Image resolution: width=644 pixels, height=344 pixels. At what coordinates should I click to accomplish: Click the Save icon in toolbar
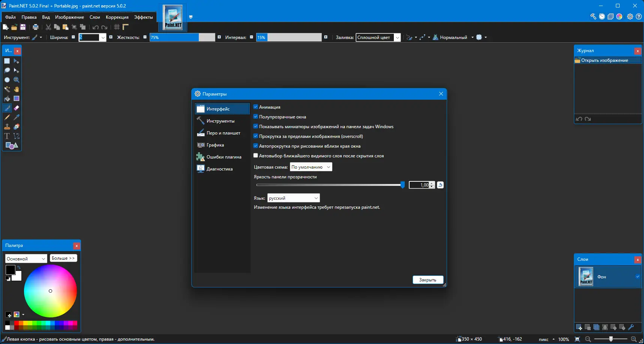click(23, 27)
